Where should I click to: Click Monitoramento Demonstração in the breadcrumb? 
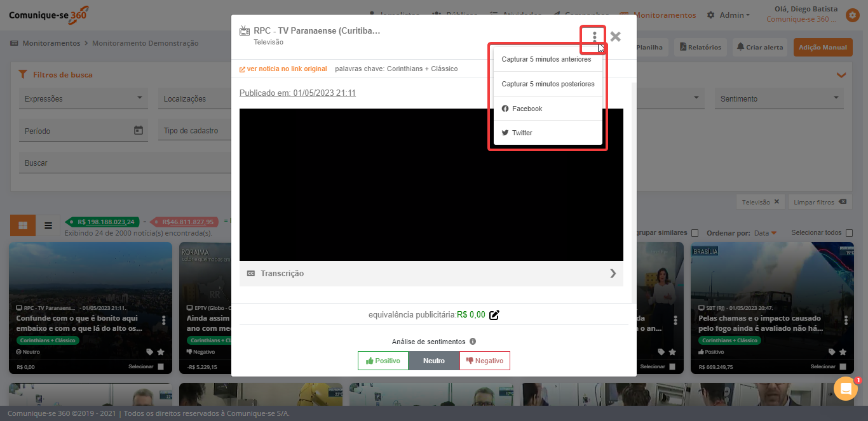coord(146,43)
